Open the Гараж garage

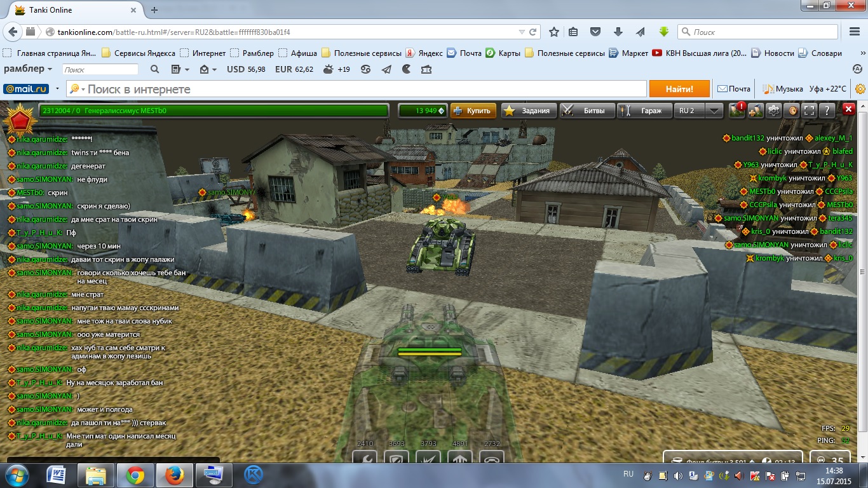click(x=644, y=111)
